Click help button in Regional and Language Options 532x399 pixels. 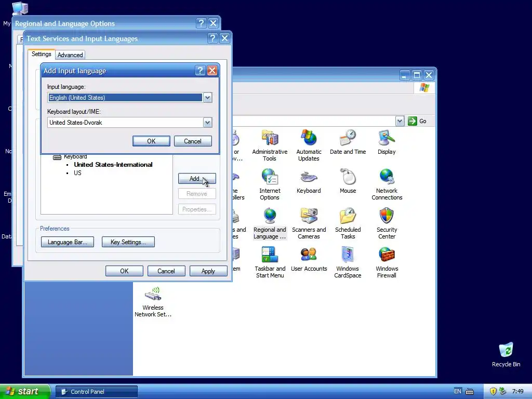[x=201, y=23]
